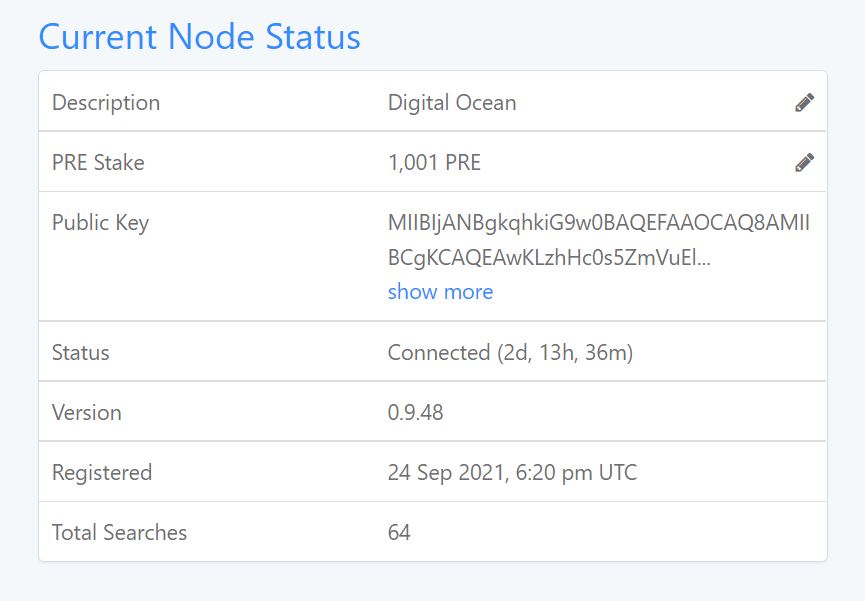
Task: Click the total searches count 64
Action: point(399,533)
